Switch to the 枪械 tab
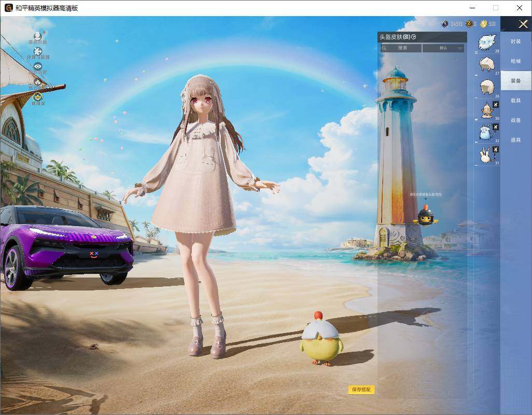The width and height of the screenshot is (532, 415). click(516, 61)
